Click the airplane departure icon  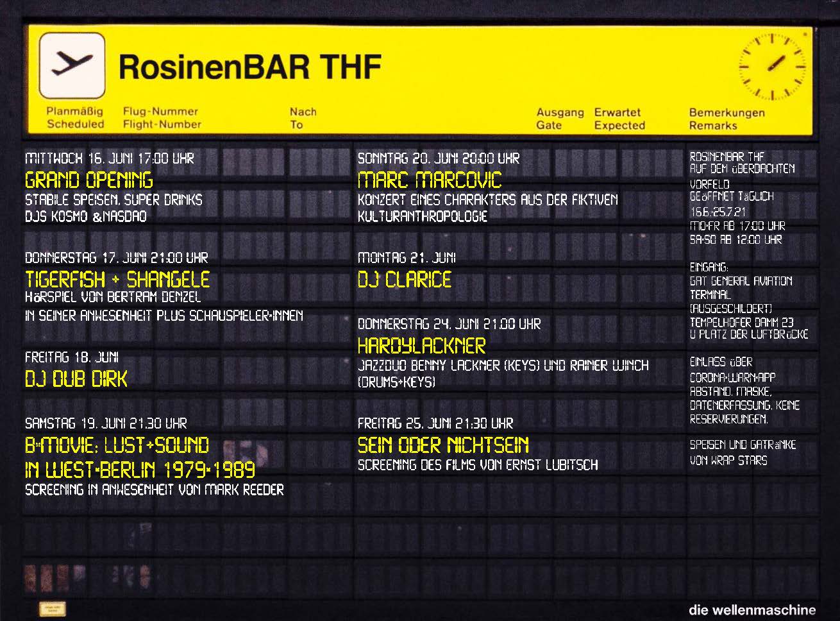(72, 65)
